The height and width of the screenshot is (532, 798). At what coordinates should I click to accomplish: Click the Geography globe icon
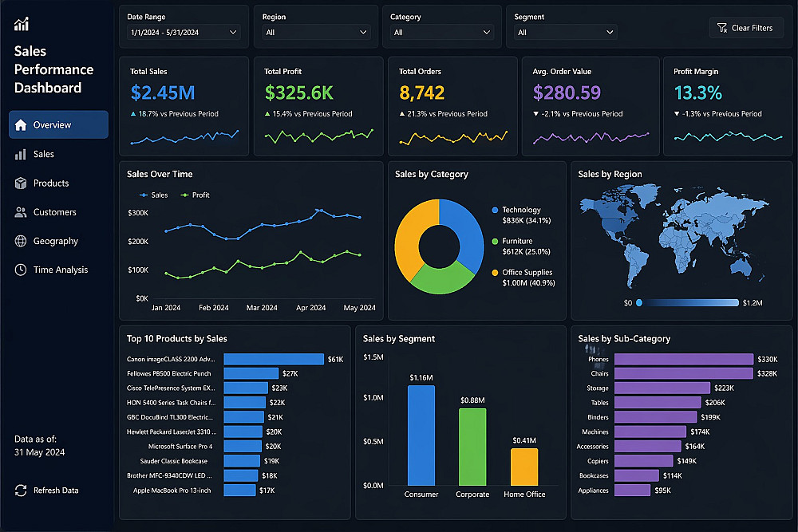click(x=21, y=241)
